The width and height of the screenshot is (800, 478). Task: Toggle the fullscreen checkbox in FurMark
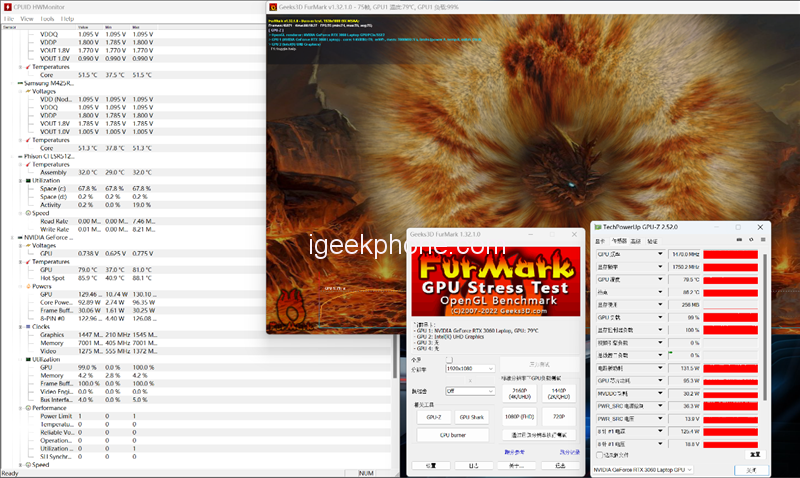(x=450, y=359)
